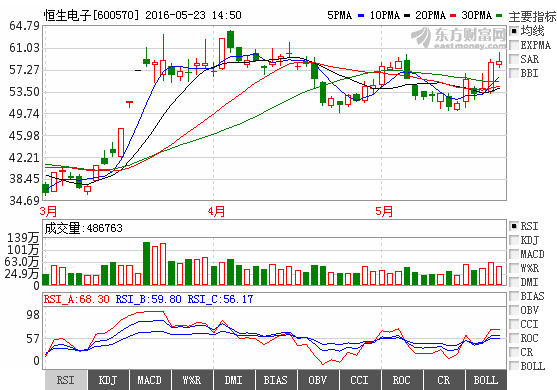Switch to the RSI bottom tab
The height and width of the screenshot is (390, 557).
(x=66, y=380)
